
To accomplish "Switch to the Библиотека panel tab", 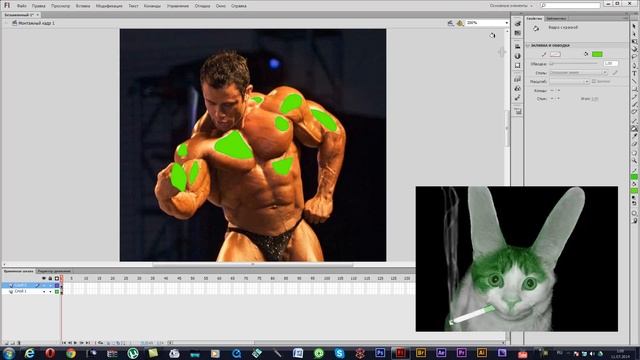I will point(556,18).
